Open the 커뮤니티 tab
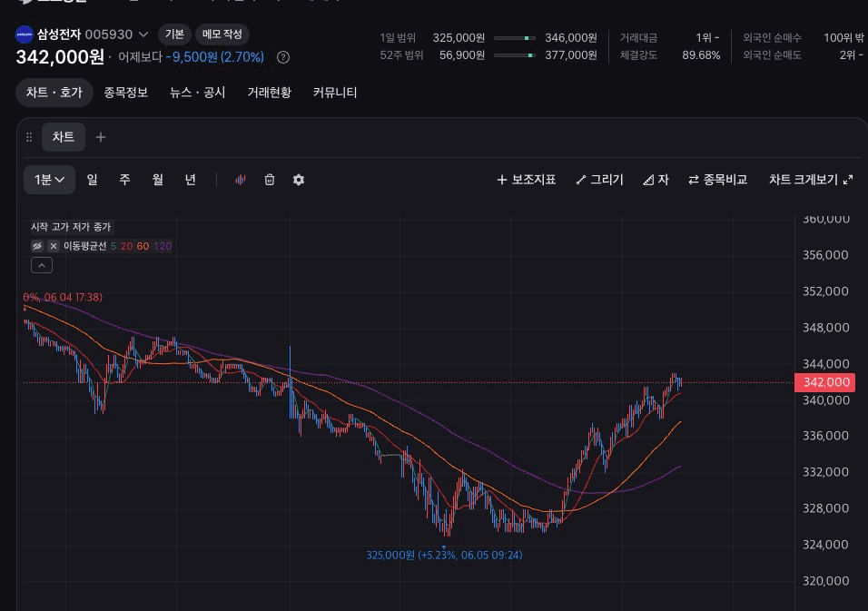 coord(335,93)
